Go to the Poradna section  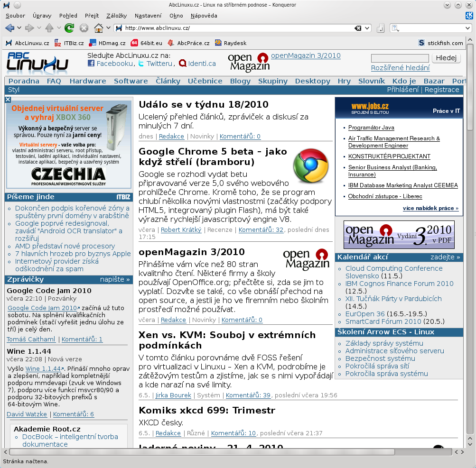point(24,81)
